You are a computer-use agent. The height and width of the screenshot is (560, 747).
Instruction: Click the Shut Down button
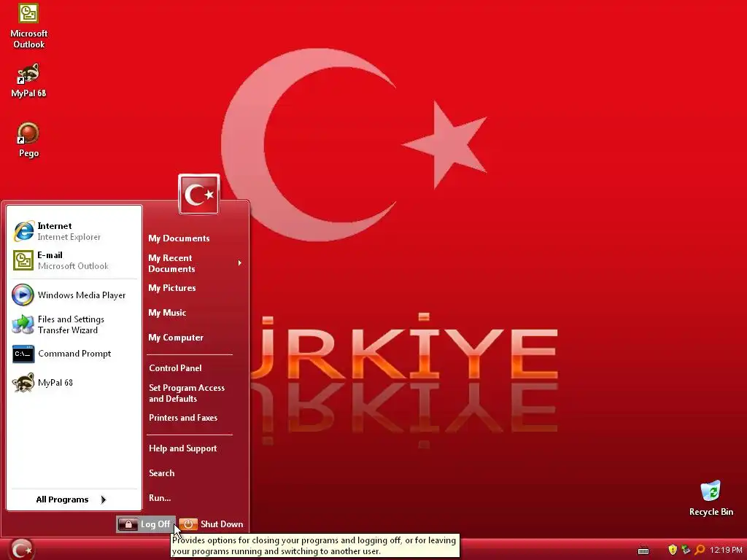pyautogui.click(x=212, y=524)
